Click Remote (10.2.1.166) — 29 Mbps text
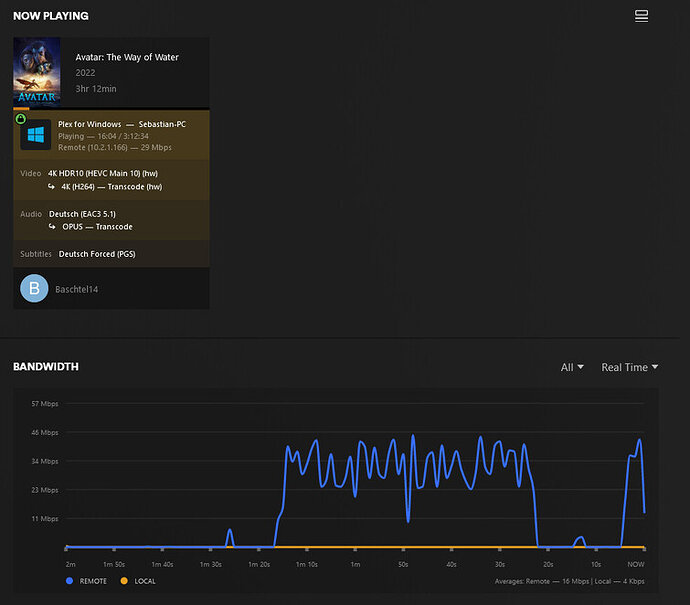Image resolution: width=690 pixels, height=605 pixels. [115, 147]
